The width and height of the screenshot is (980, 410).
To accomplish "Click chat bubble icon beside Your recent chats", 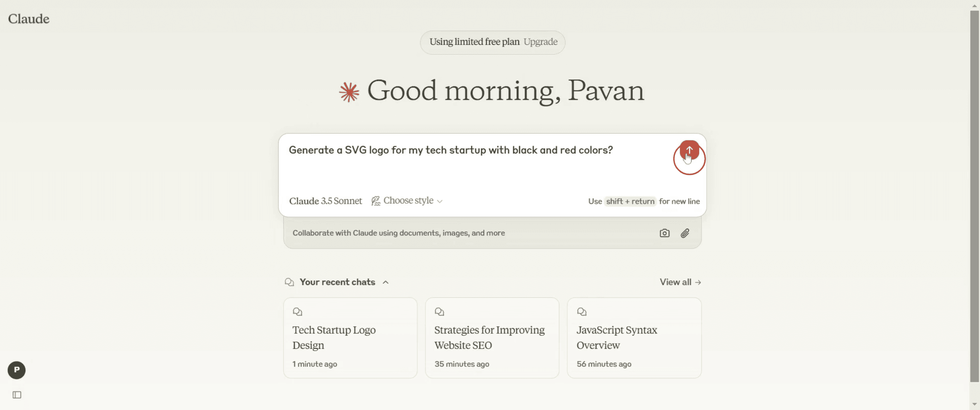I will tap(289, 282).
